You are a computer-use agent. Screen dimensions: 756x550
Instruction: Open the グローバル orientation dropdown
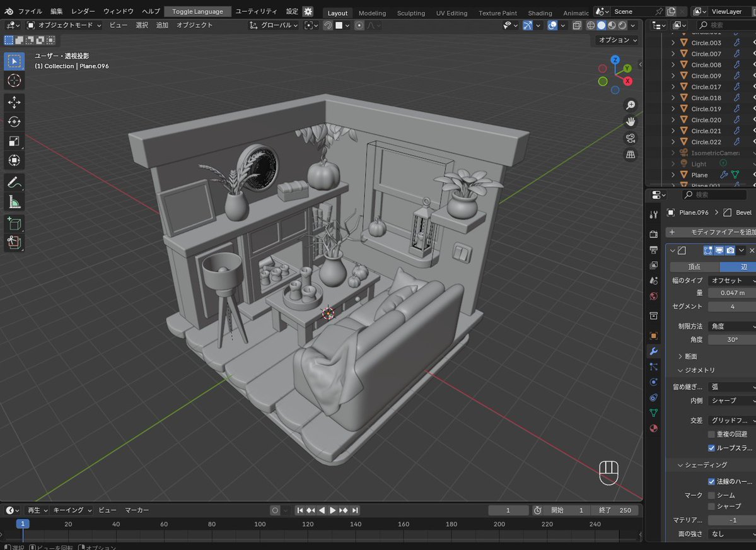tap(274, 25)
